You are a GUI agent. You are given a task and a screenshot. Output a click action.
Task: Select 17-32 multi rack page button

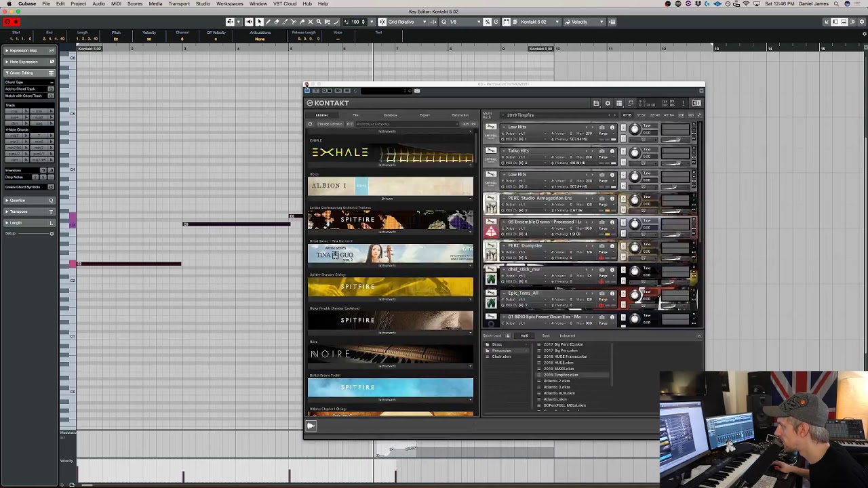pyautogui.click(x=641, y=115)
